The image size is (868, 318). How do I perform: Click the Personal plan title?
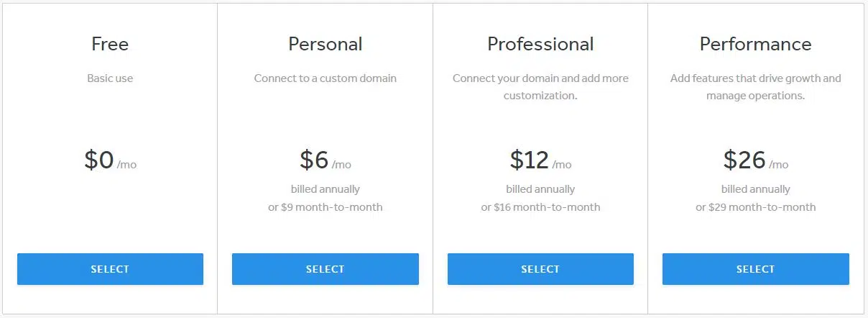pyautogui.click(x=325, y=44)
